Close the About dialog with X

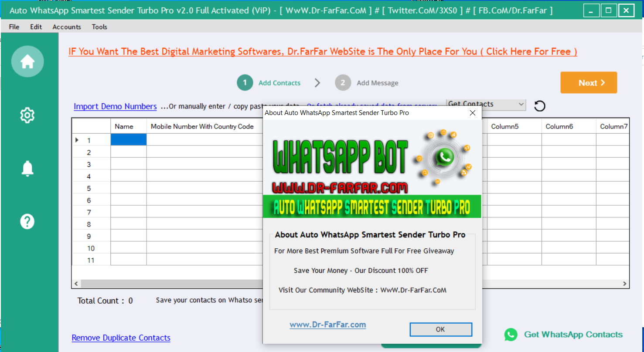point(473,113)
